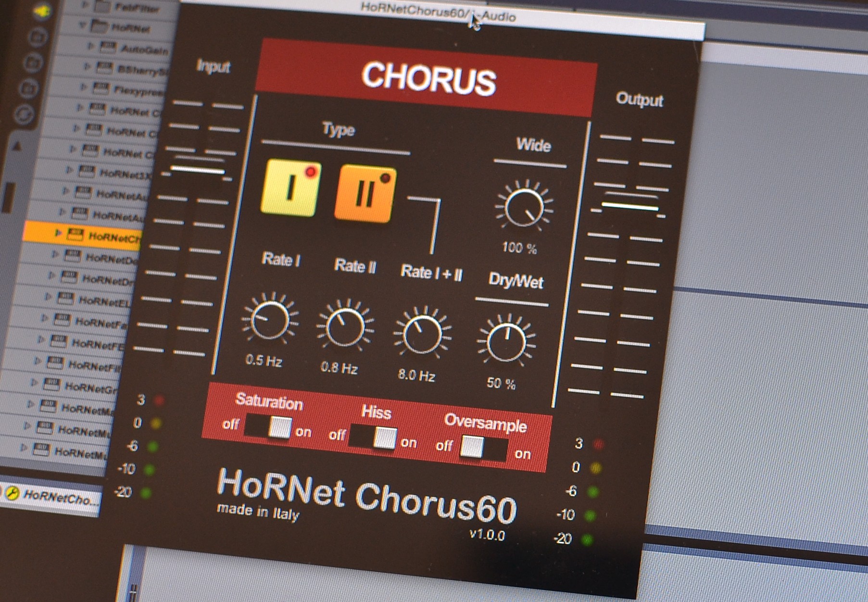The height and width of the screenshot is (602, 868).
Task: Expand the HoRNetGr entry triangle
Action: tap(34, 383)
